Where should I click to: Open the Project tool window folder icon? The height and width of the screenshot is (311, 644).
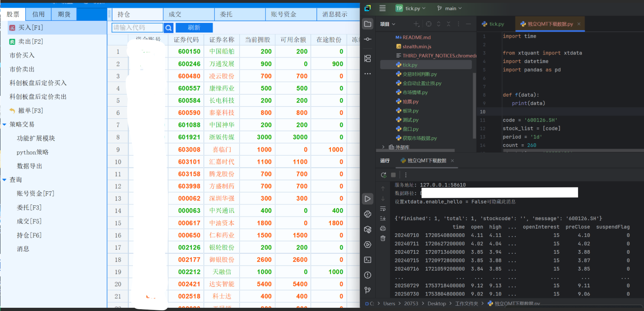(x=367, y=24)
